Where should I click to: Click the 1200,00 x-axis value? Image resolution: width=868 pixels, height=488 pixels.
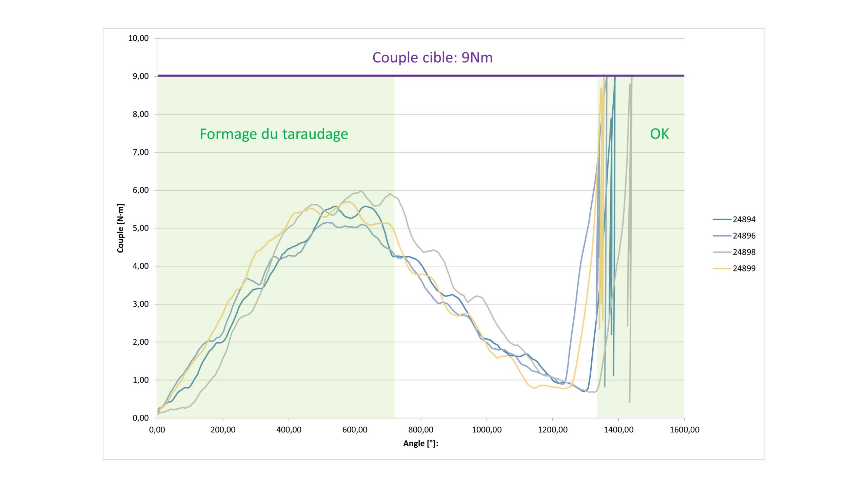[x=553, y=430]
